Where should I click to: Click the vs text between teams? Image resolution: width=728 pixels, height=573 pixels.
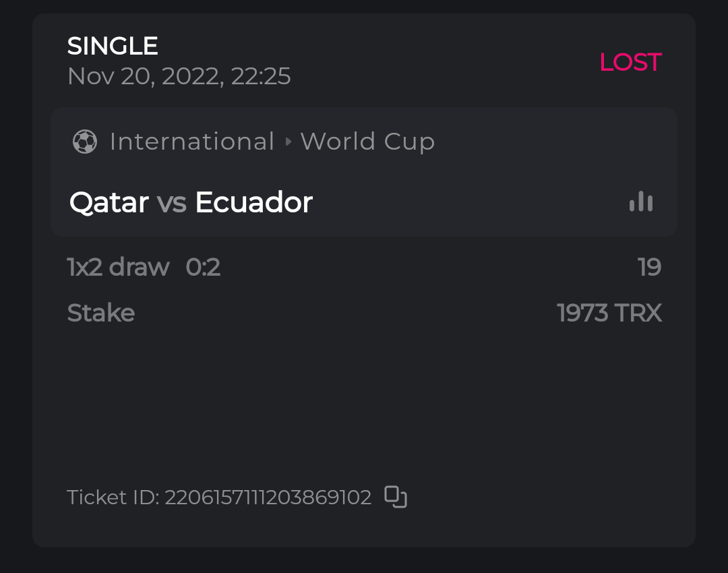tap(172, 202)
